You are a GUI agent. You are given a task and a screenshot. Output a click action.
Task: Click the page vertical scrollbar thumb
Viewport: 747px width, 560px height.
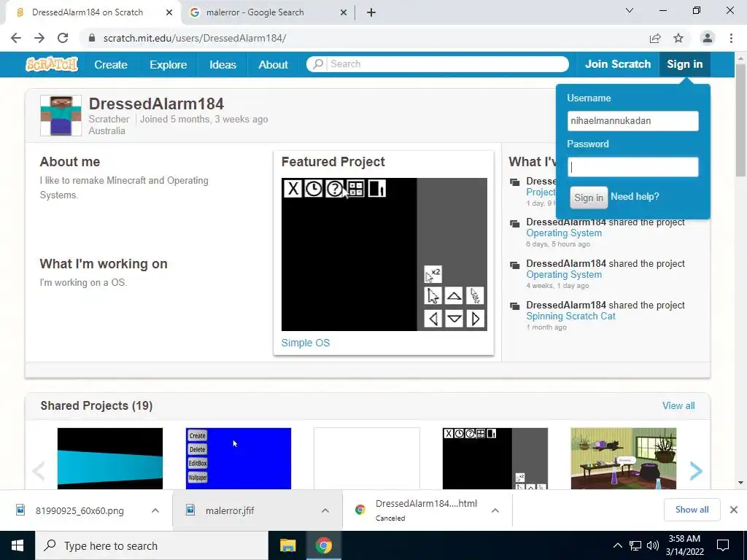coord(741,119)
